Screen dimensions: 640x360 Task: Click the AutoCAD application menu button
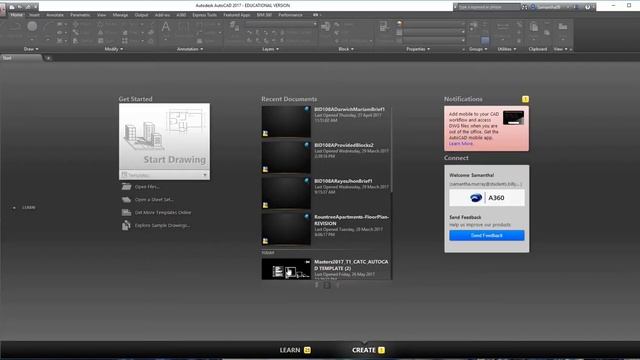(3, 9)
